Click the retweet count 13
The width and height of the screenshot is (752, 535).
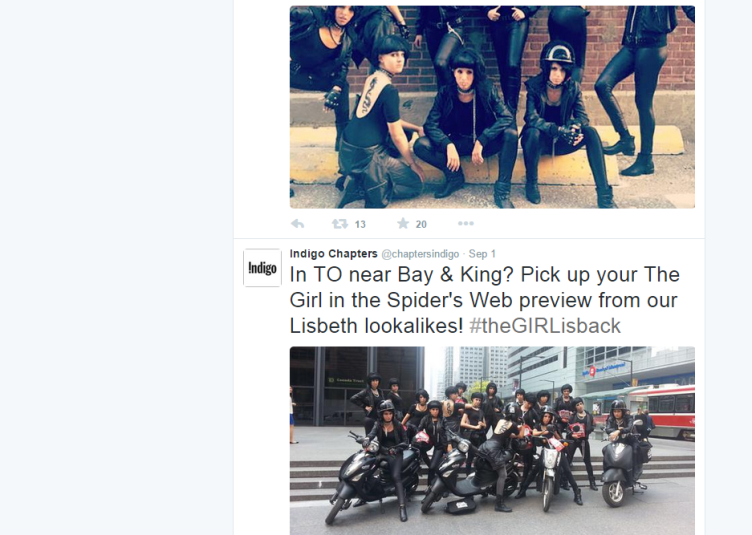[360, 224]
